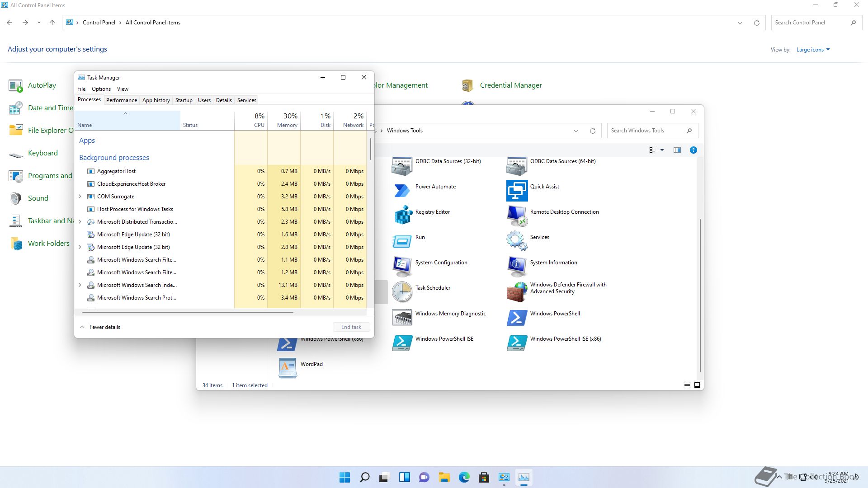
Task: Open Keyboard settings in Control Panel
Action: (x=43, y=153)
